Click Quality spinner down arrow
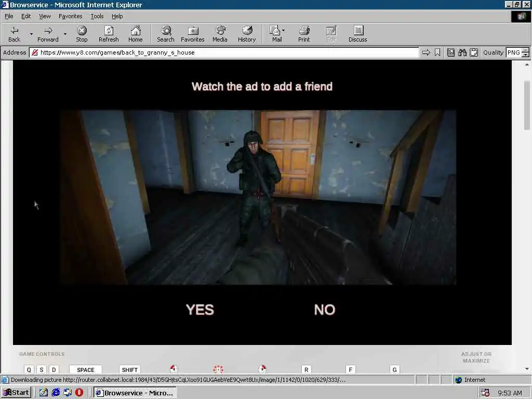This screenshot has width=532, height=399. coord(526,55)
